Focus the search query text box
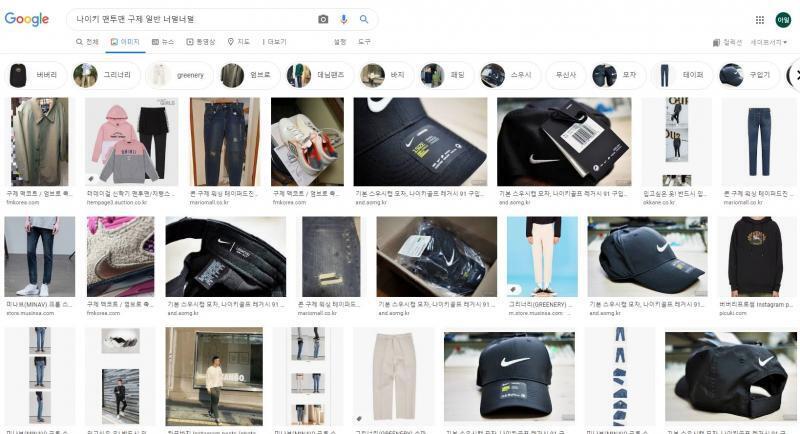 pos(194,19)
